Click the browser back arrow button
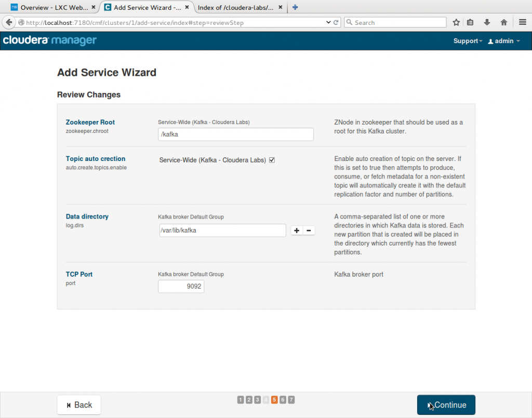 pyautogui.click(x=9, y=22)
